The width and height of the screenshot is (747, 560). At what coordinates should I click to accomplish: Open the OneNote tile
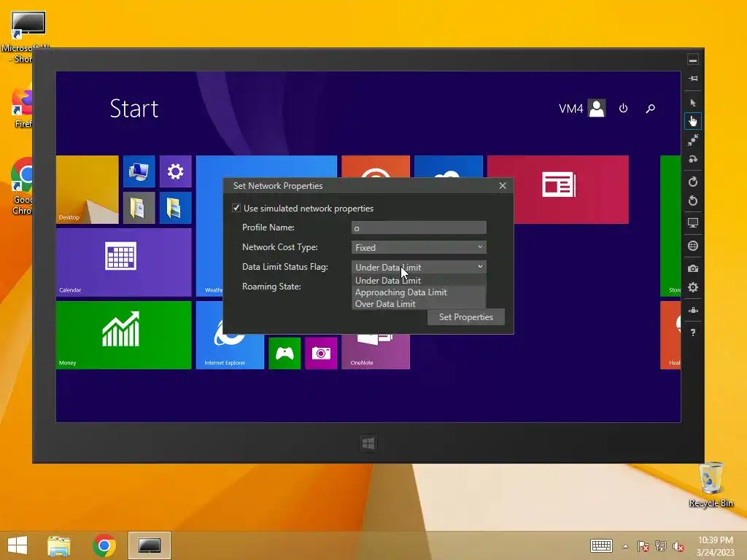[x=376, y=351]
